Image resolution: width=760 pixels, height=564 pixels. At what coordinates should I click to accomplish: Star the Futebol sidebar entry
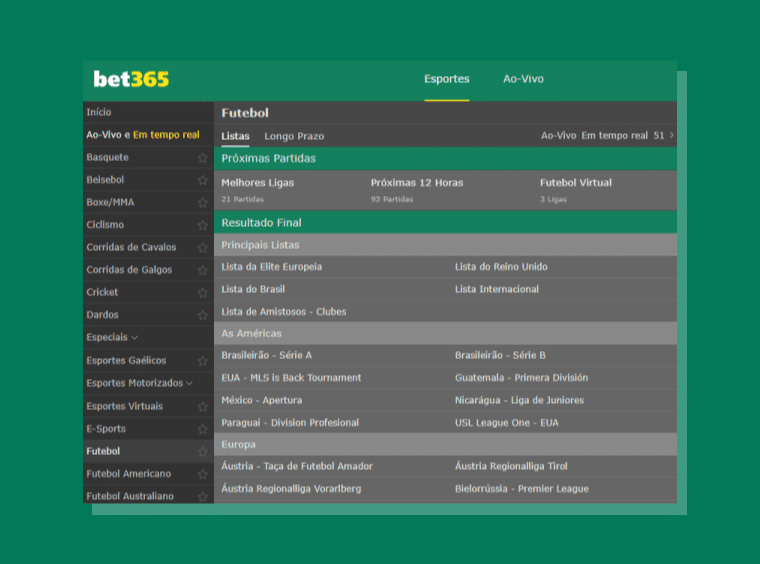click(x=203, y=452)
